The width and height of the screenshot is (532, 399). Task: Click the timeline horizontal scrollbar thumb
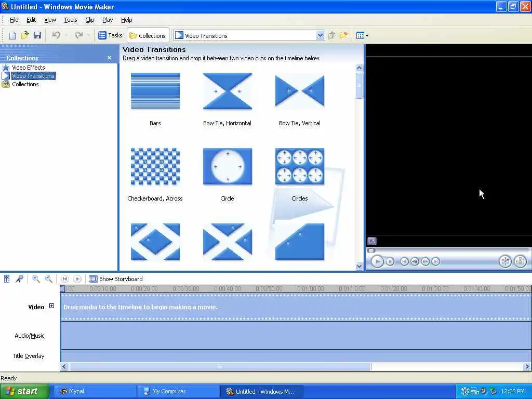[220, 366]
